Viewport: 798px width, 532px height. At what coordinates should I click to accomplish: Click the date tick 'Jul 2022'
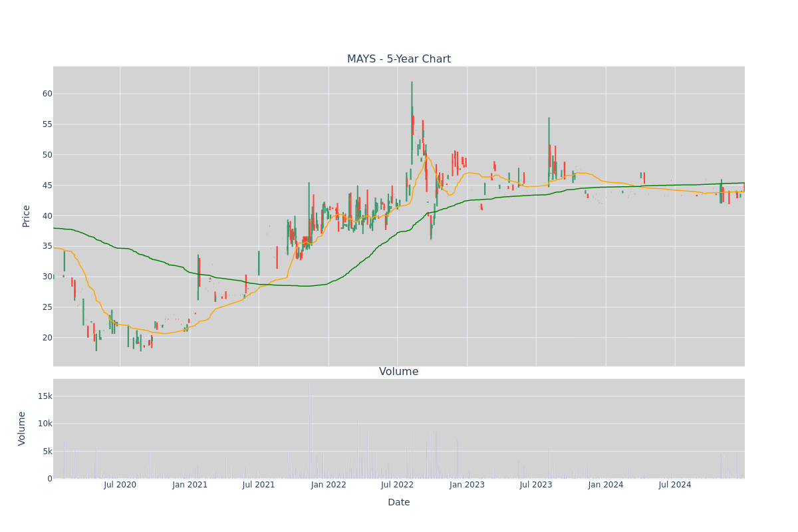[x=397, y=485]
